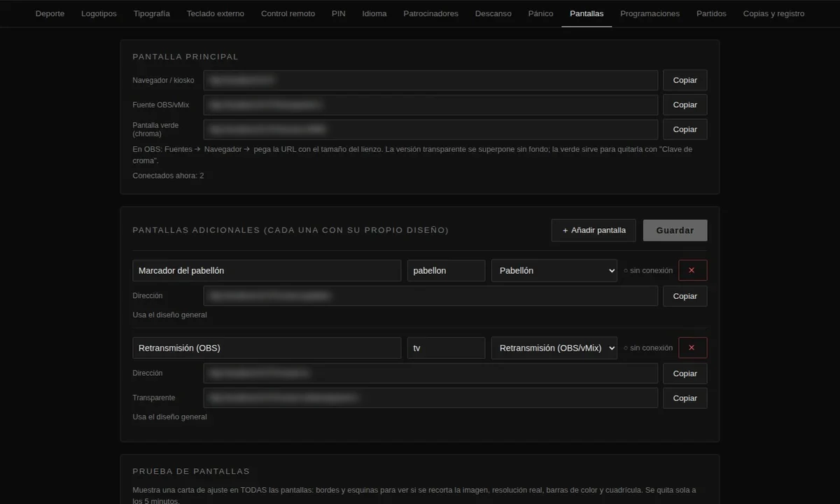The image size is (840, 504).
Task: Copy the Pantalla verde (chroma) URL
Action: coord(685,129)
